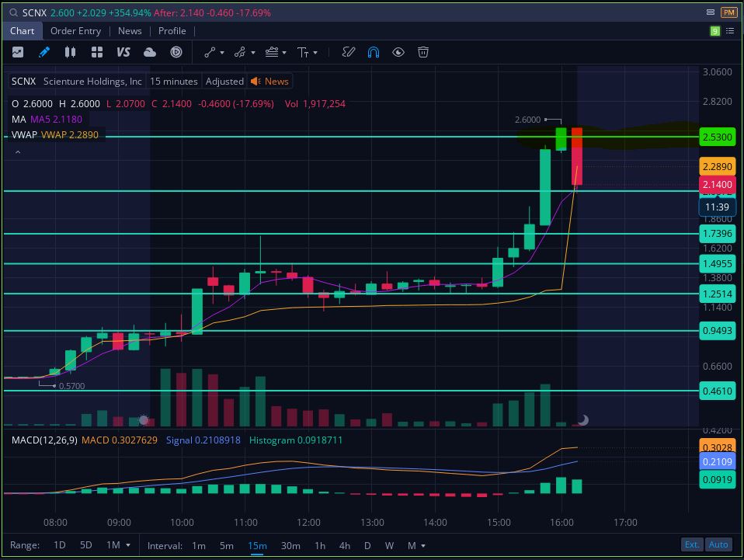Click the widget link icon beside PM
This screenshot has width=744, height=560.
[711, 12]
